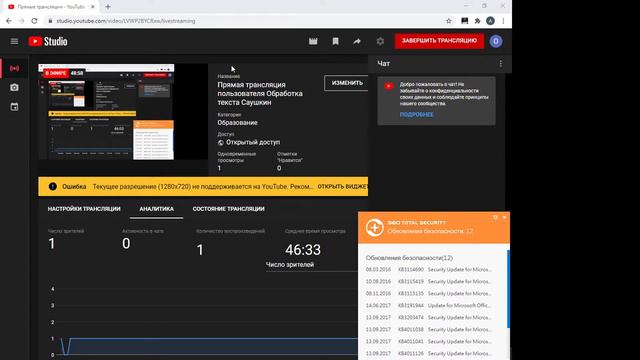Open the account avatar menu
The height and width of the screenshot is (360, 640).
point(496,41)
